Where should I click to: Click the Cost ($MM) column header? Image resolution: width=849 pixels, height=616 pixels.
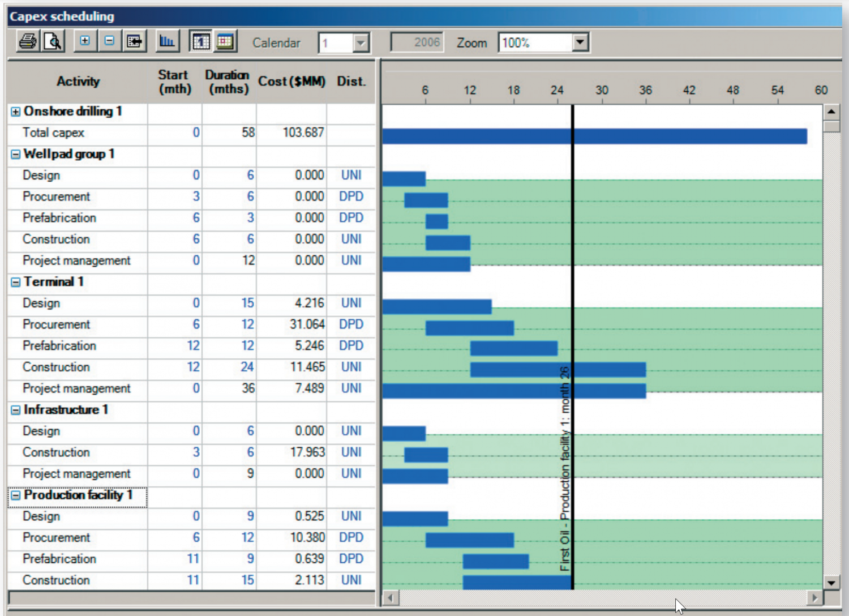click(x=291, y=82)
